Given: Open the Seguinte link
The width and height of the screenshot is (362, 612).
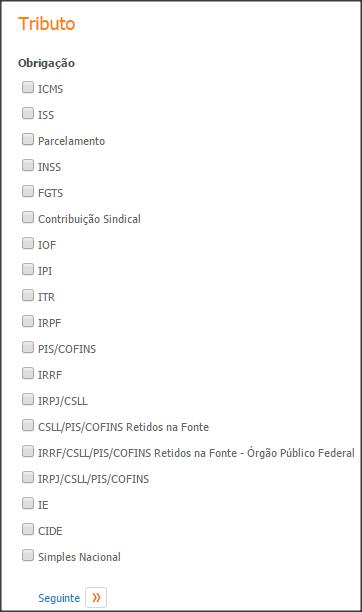Looking at the screenshot, I should tap(59, 598).
